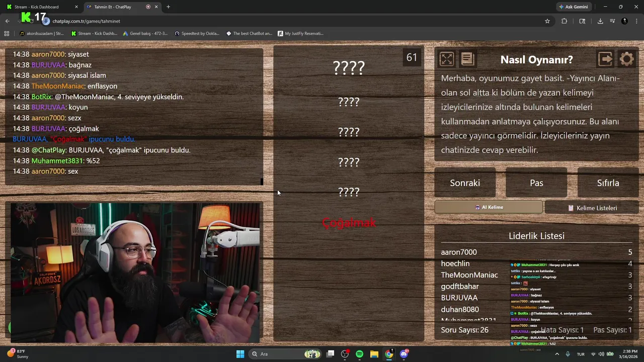Open a new browser tab with plus icon
This screenshot has width=644, height=362.
coord(168,7)
